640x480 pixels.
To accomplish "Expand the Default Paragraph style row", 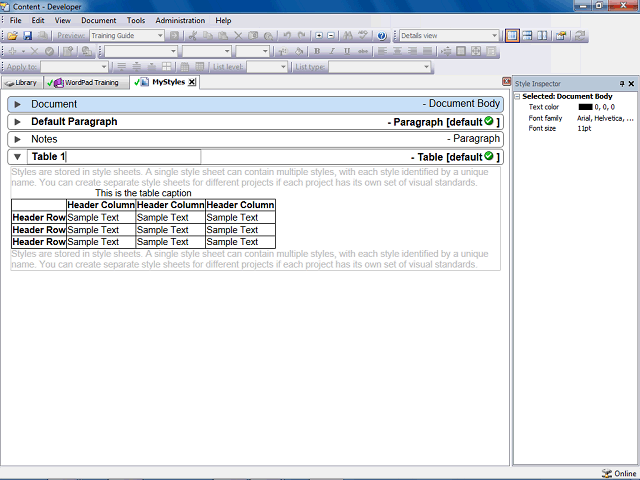I will click(x=18, y=122).
